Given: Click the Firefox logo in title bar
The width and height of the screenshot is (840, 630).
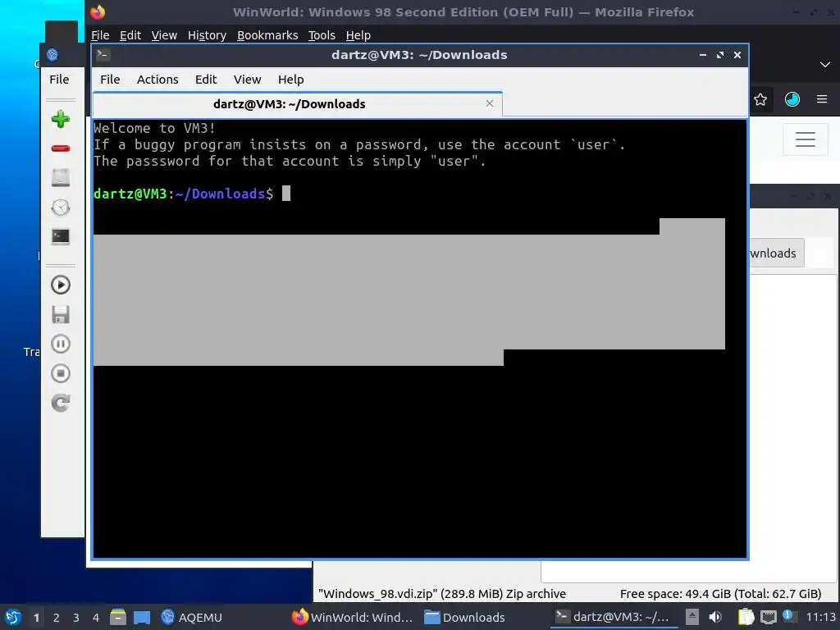Looking at the screenshot, I should pyautogui.click(x=98, y=11).
